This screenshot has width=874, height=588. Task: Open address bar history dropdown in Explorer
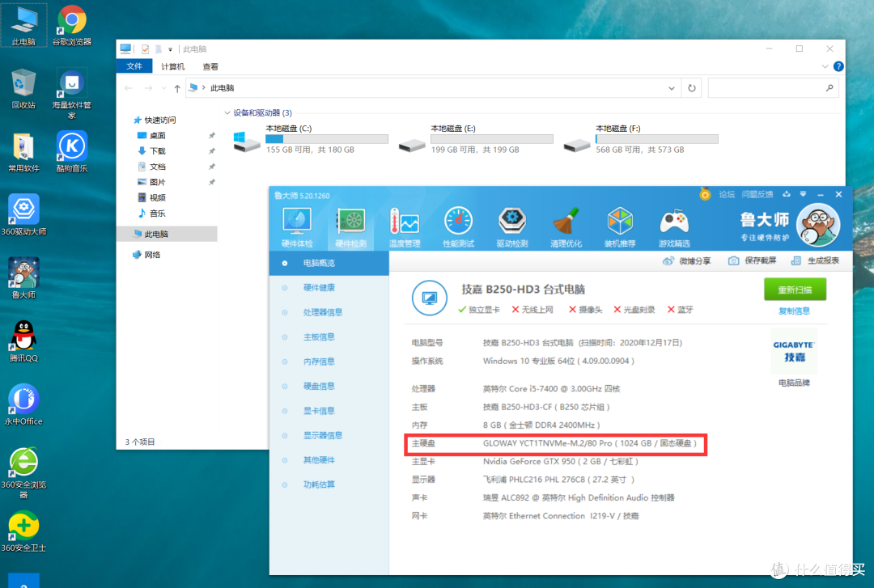coord(672,88)
